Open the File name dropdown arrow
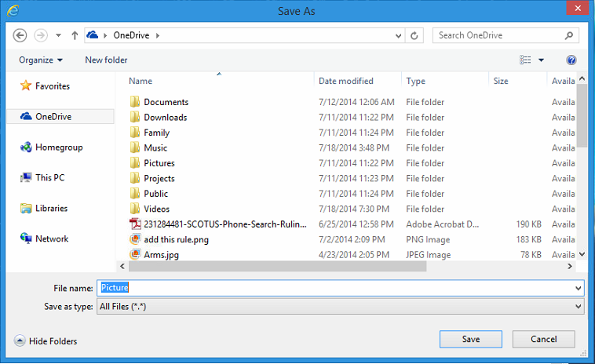Viewport: 595px width, 364px height. coord(578,288)
